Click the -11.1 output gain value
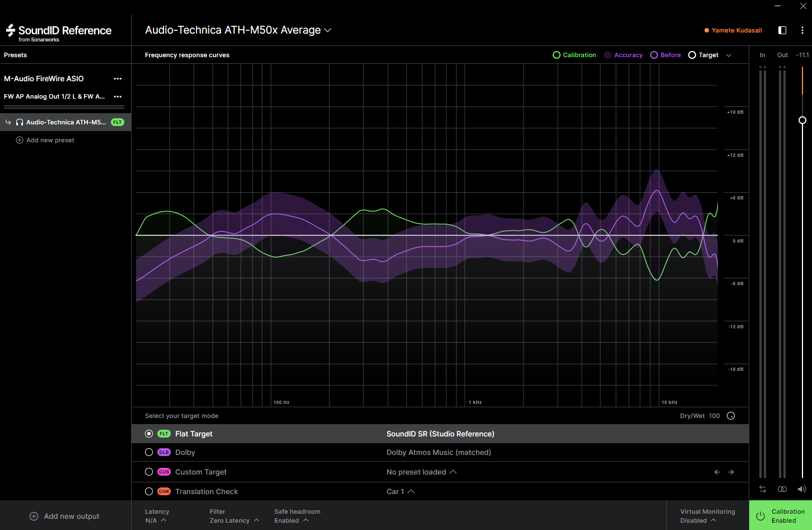This screenshot has height=530, width=812. (x=802, y=55)
